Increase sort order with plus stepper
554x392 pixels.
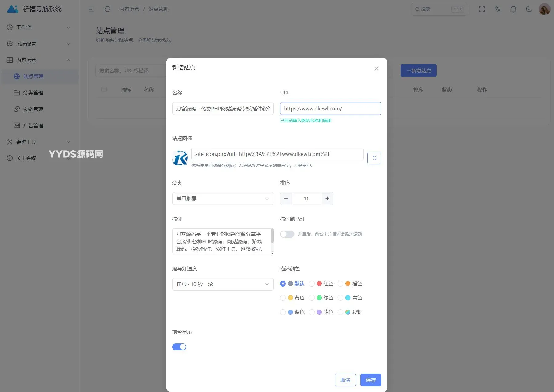(x=327, y=199)
